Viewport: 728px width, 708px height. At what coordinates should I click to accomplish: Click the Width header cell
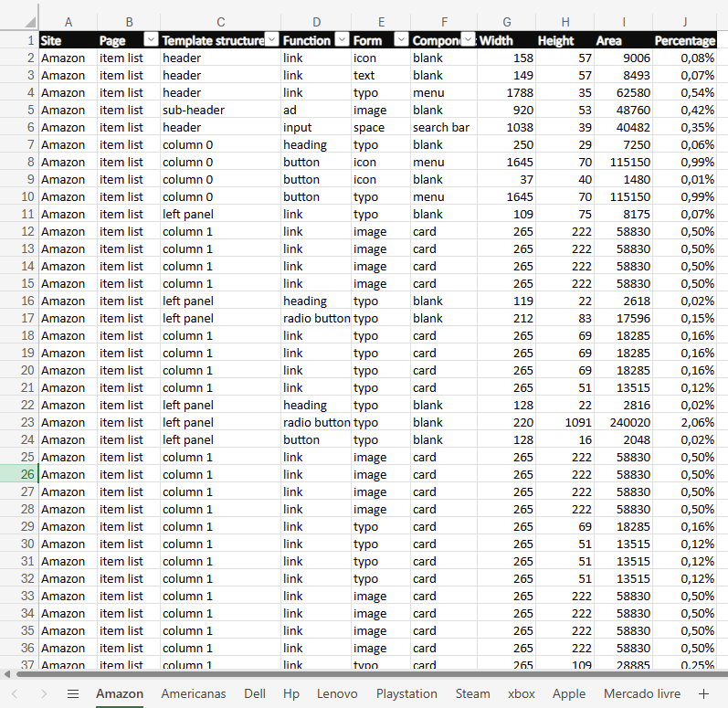pyautogui.click(x=507, y=40)
